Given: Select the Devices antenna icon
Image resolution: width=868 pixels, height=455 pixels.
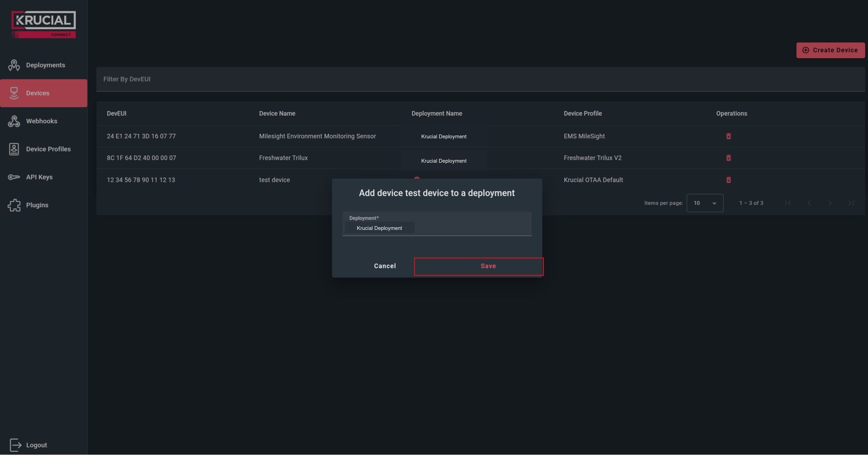Looking at the screenshot, I should pyautogui.click(x=14, y=93).
